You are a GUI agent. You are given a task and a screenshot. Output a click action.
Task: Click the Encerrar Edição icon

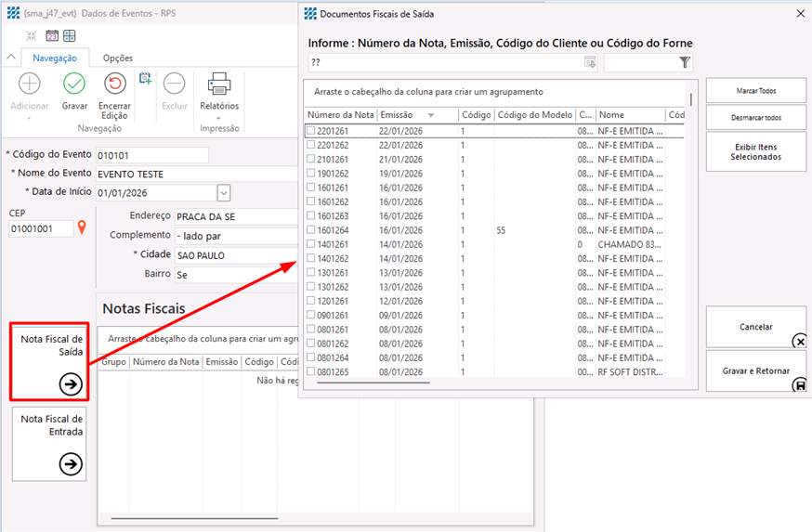click(x=114, y=84)
